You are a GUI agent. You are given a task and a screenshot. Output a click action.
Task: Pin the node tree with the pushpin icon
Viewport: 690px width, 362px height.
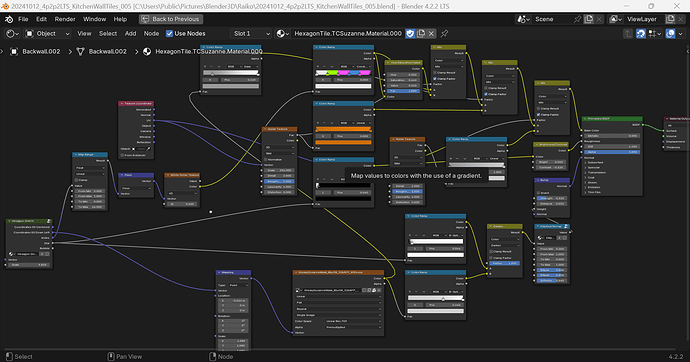(444, 33)
